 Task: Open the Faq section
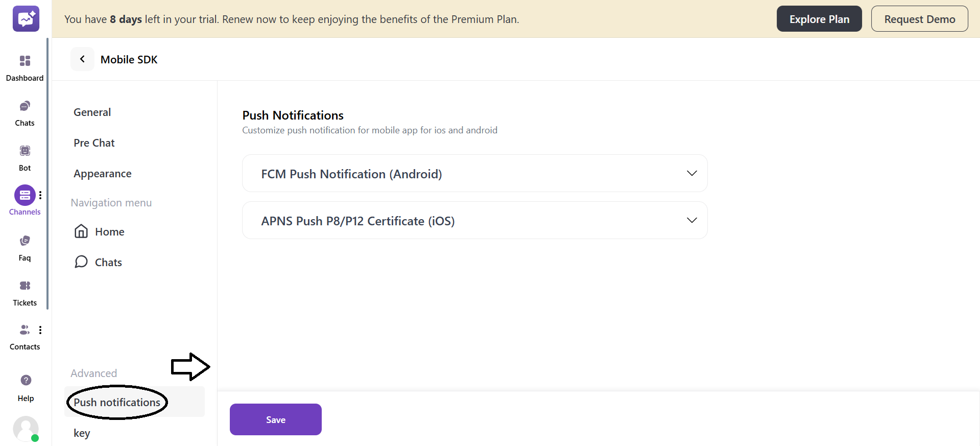[x=25, y=247]
